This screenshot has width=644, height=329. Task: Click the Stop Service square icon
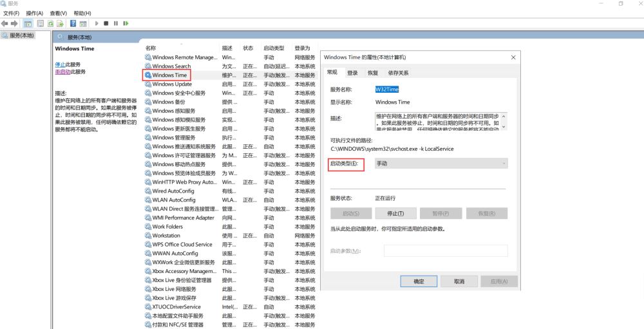click(106, 23)
